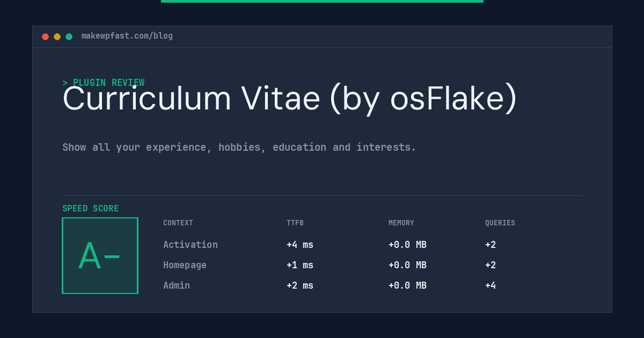
Task: Click the Homepage memory value '+0.0 MB'
Action: click(407, 265)
